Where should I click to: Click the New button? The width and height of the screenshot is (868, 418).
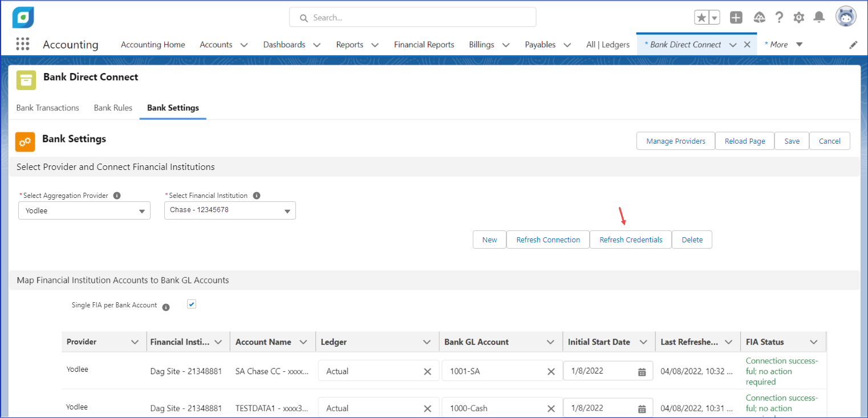(x=489, y=240)
